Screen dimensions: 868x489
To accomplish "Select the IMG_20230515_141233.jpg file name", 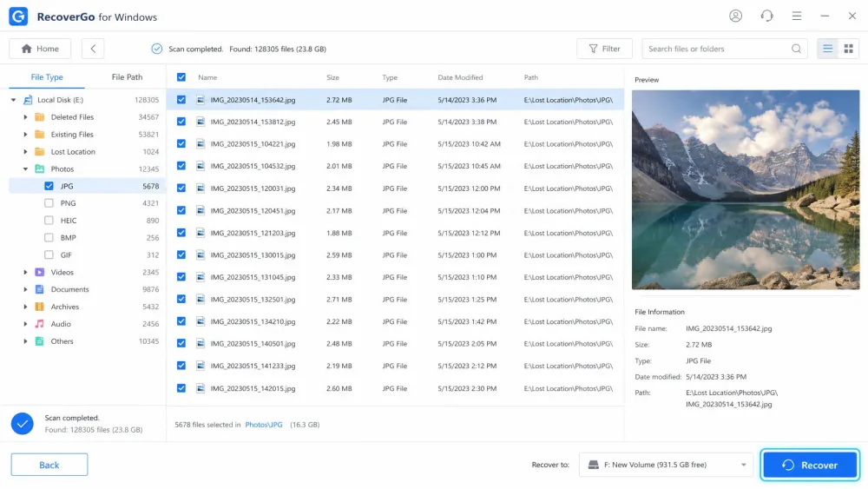I will (253, 366).
